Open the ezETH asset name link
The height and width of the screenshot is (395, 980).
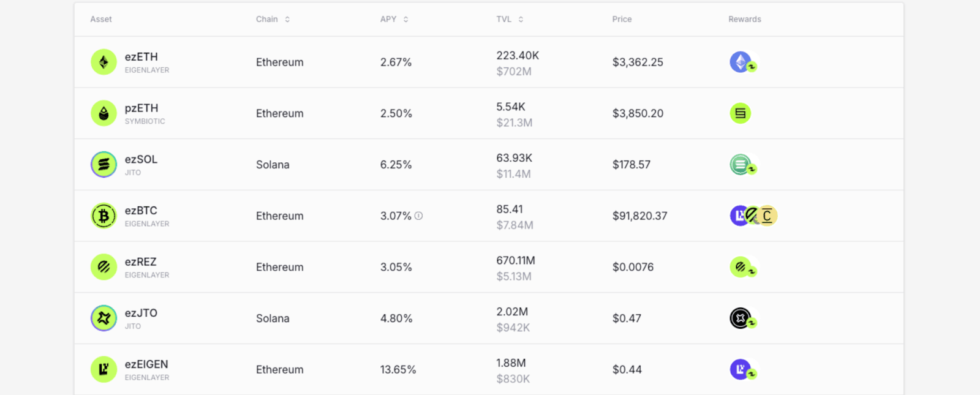click(x=141, y=57)
